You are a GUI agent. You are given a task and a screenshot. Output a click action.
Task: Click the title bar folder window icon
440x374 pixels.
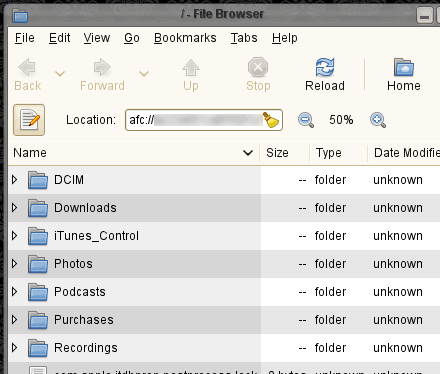(x=20, y=15)
